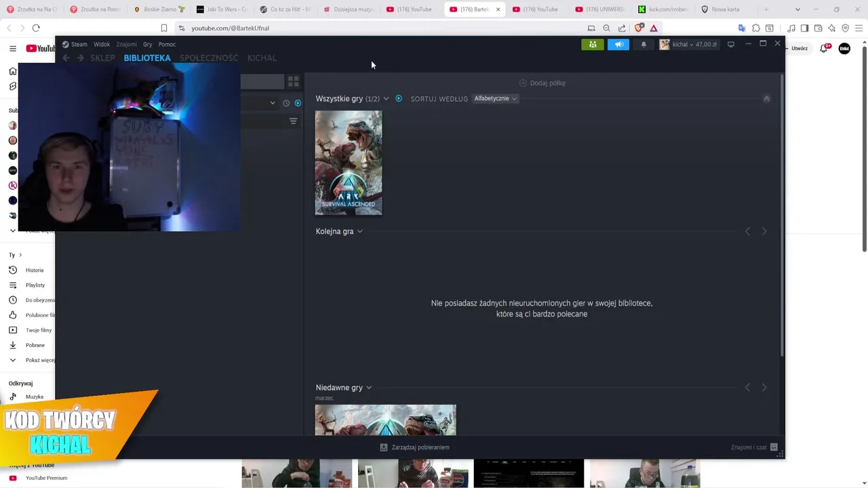The image size is (868, 488).
Task: Open browser zoom magnifier icon
Action: 606,28
